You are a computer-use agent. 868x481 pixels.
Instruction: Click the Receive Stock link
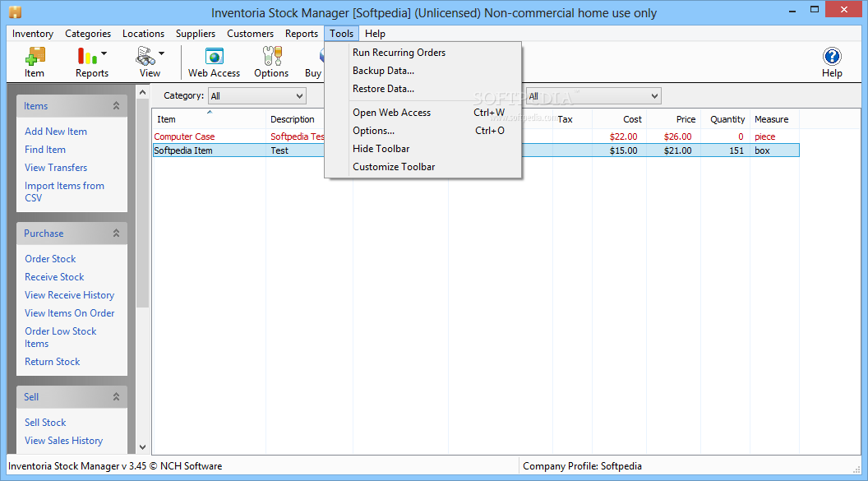coord(54,277)
